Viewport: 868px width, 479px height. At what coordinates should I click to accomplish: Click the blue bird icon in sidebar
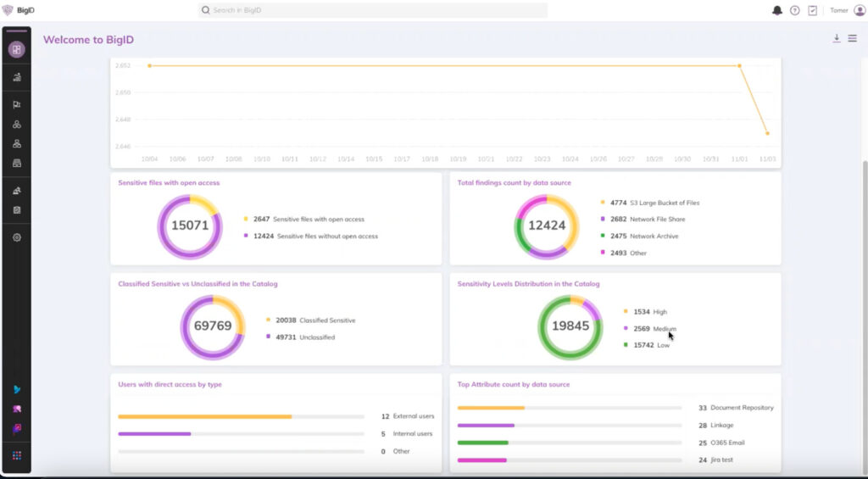(x=16, y=389)
